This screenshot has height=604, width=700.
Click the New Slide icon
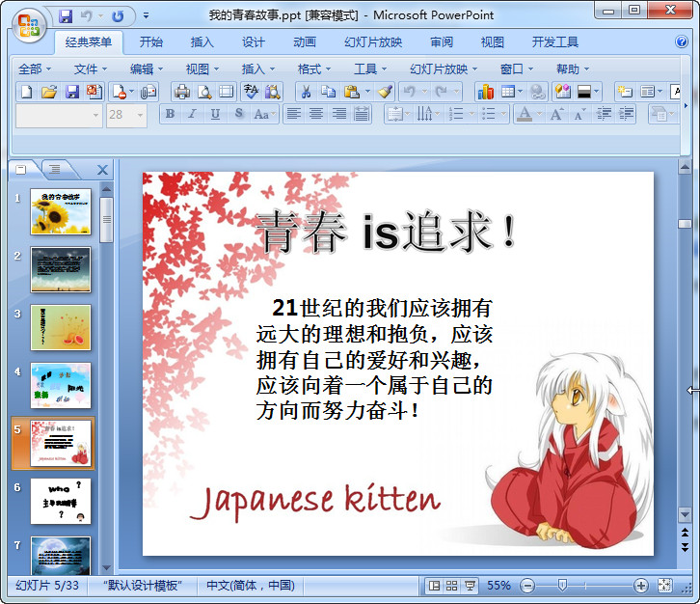(625, 92)
